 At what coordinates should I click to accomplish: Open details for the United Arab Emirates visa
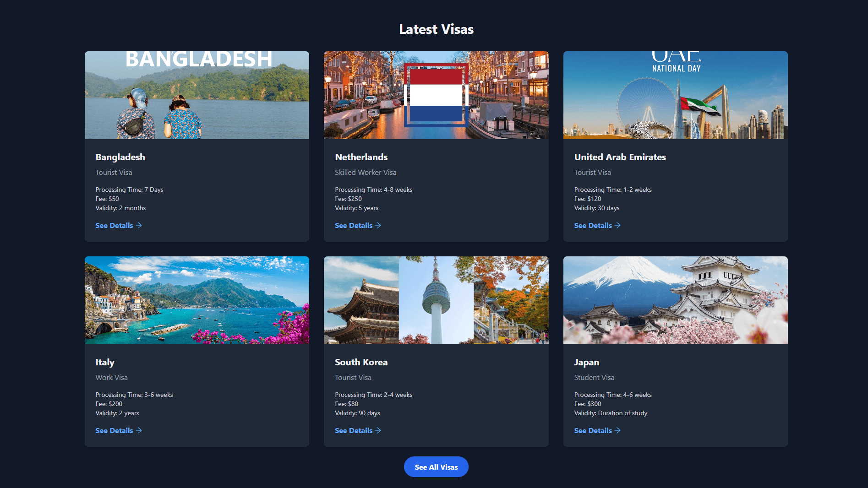pyautogui.click(x=593, y=225)
